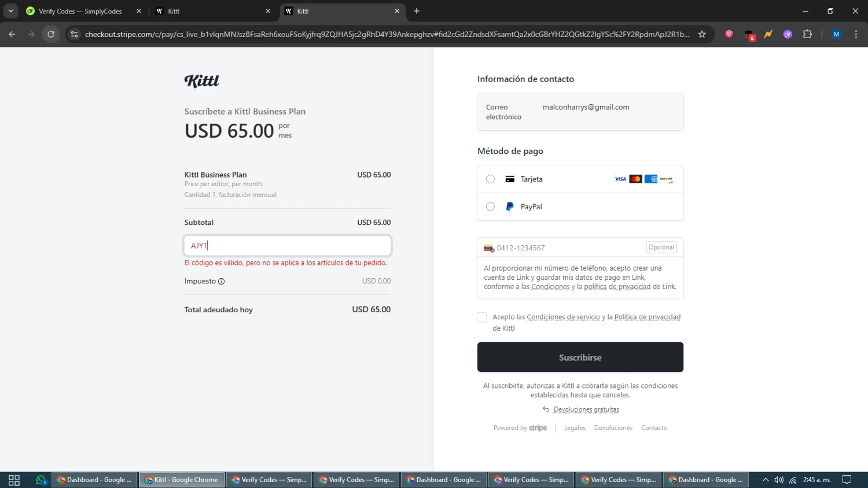Click the tax info icon next to Impuesto
868x488 pixels.
(x=221, y=282)
